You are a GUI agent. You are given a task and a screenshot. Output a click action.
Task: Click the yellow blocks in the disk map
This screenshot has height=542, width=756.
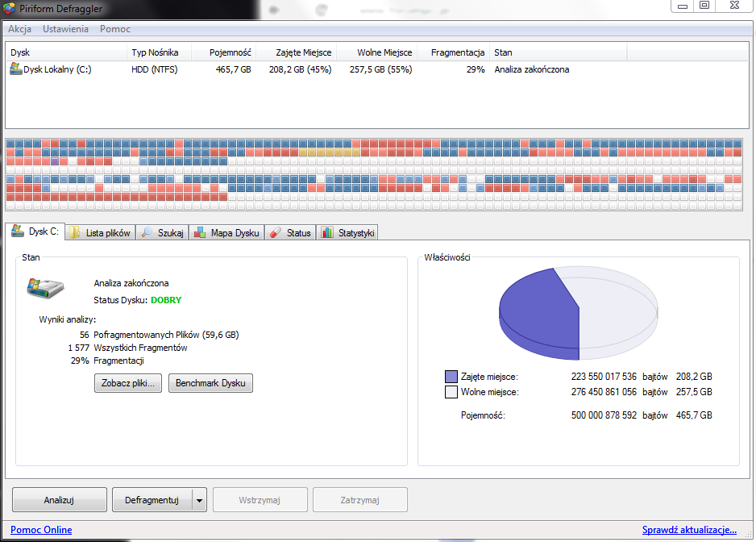point(330,152)
